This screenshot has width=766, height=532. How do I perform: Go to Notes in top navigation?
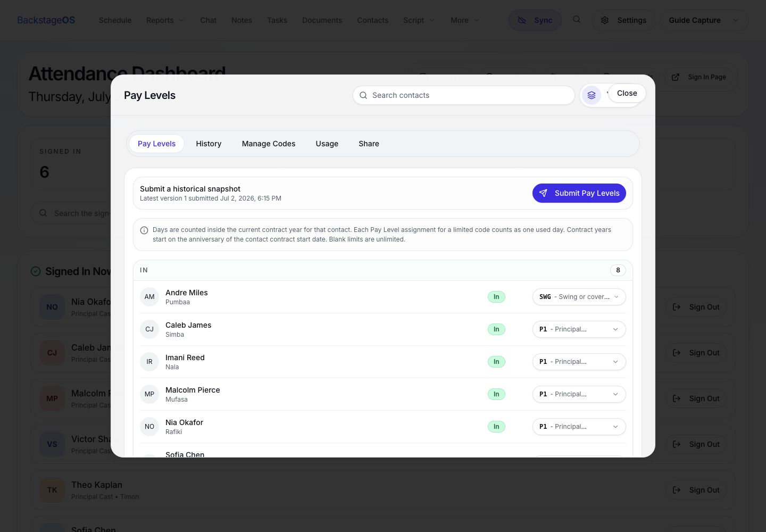tap(242, 20)
